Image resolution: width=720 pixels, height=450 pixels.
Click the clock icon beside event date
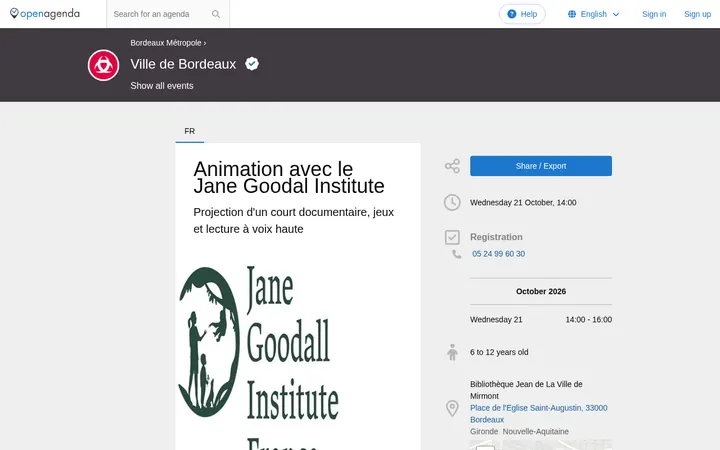pos(452,202)
